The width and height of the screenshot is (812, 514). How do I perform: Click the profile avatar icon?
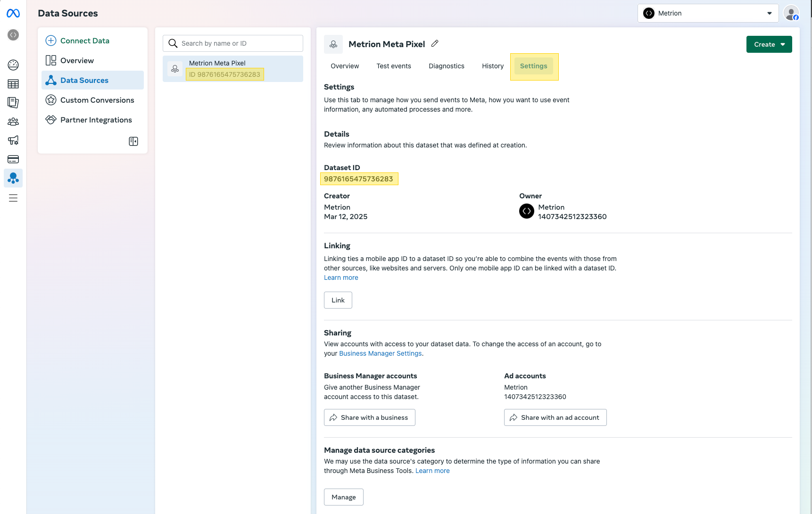click(x=791, y=13)
